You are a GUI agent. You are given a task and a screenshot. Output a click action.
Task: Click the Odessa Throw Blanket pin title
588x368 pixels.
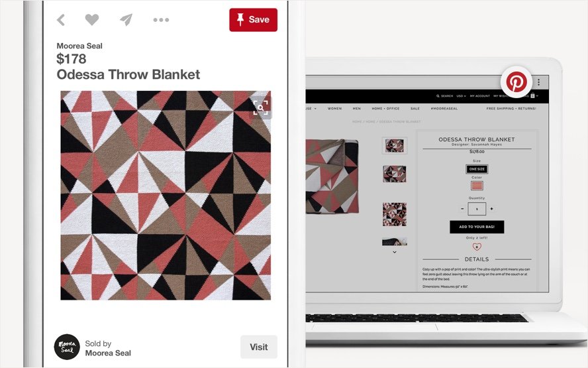pos(128,74)
